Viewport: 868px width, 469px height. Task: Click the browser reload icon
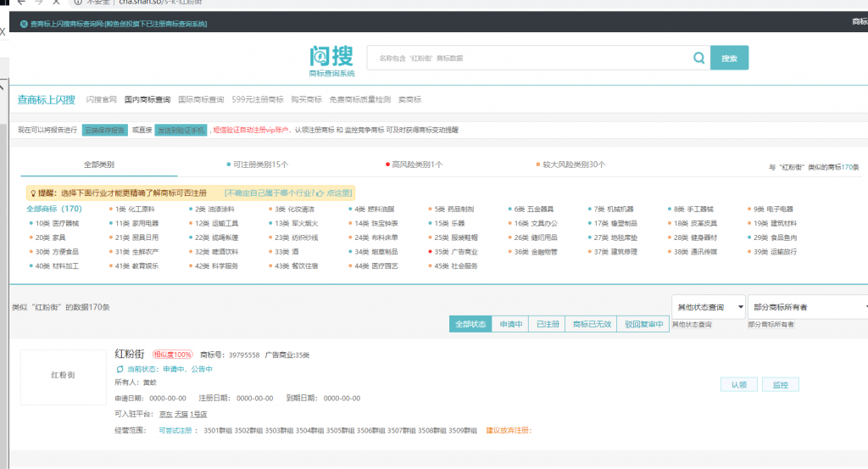coord(58,3)
